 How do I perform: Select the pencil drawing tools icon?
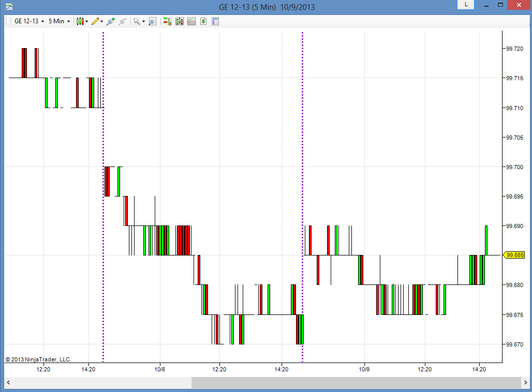[x=95, y=21]
